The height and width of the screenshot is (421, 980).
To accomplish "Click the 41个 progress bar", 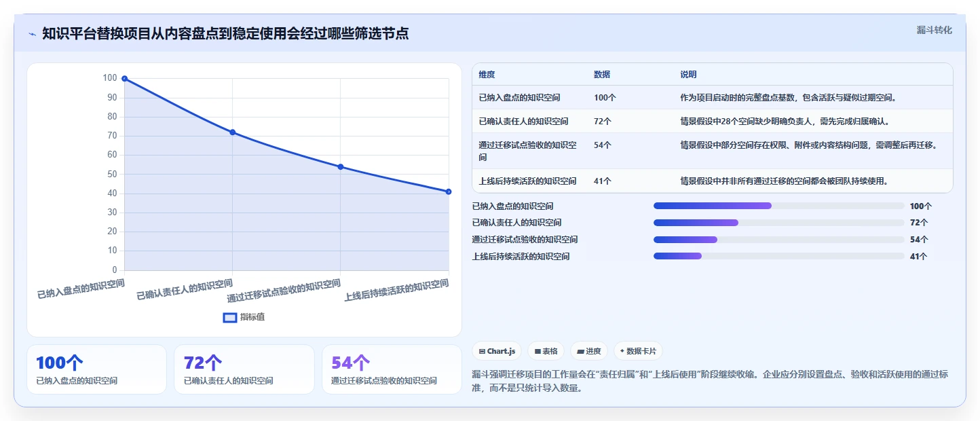I will 778,256.
